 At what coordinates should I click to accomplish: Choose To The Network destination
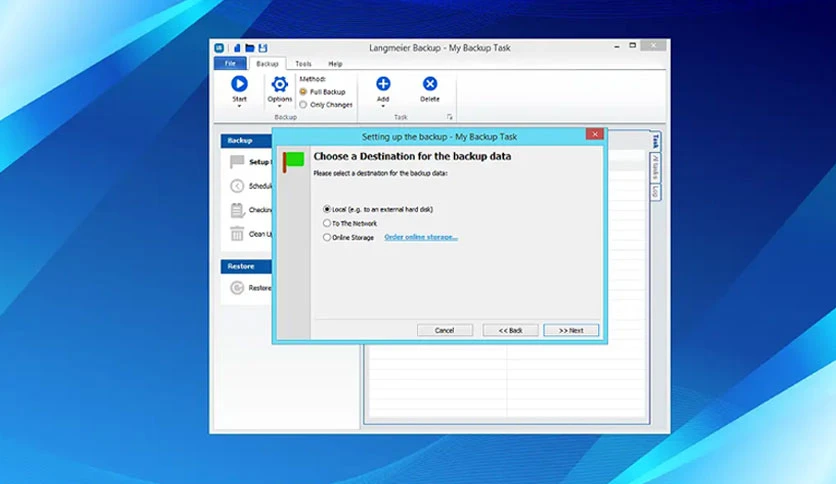(350, 223)
